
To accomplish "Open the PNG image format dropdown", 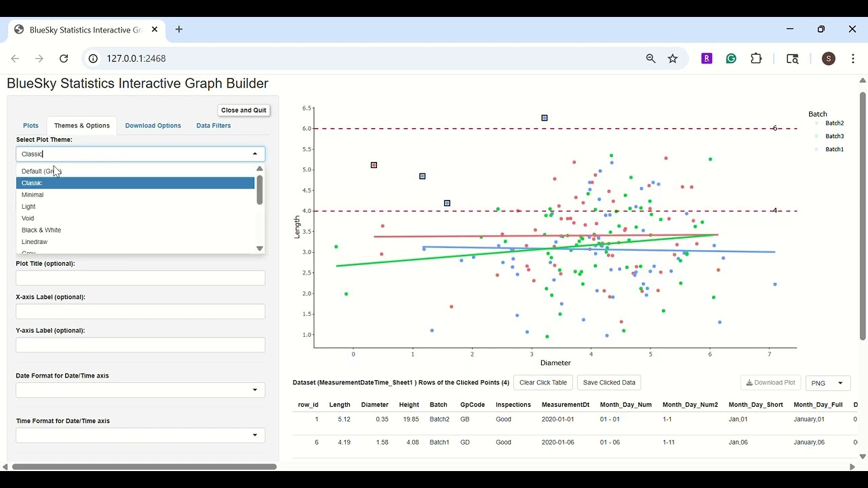I will tap(828, 383).
